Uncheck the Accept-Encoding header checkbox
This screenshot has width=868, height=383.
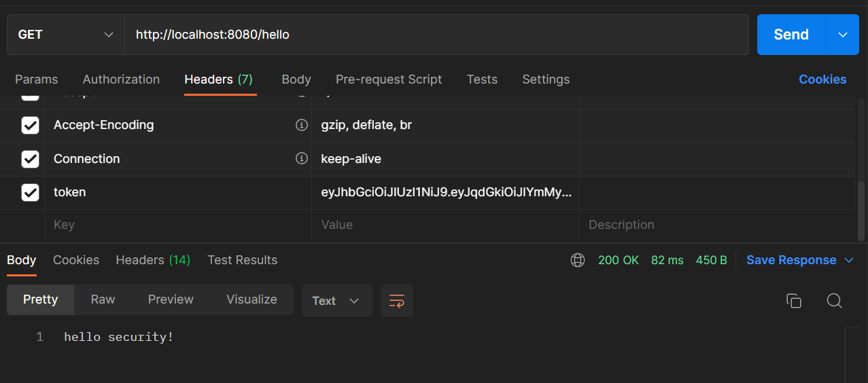(x=30, y=125)
